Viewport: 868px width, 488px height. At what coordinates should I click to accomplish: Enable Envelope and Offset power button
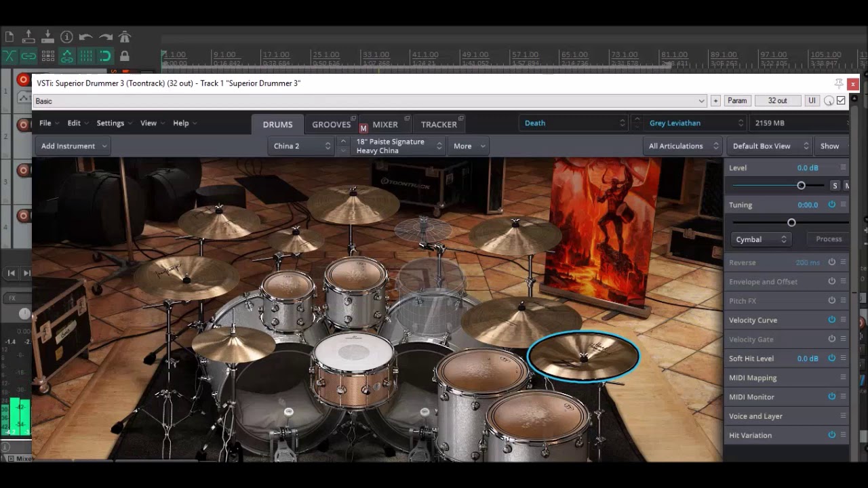click(x=831, y=281)
